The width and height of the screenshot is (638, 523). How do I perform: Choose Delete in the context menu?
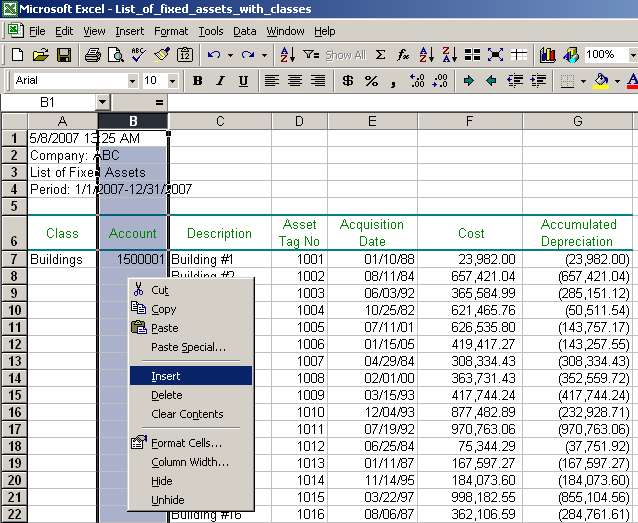pyautogui.click(x=191, y=395)
